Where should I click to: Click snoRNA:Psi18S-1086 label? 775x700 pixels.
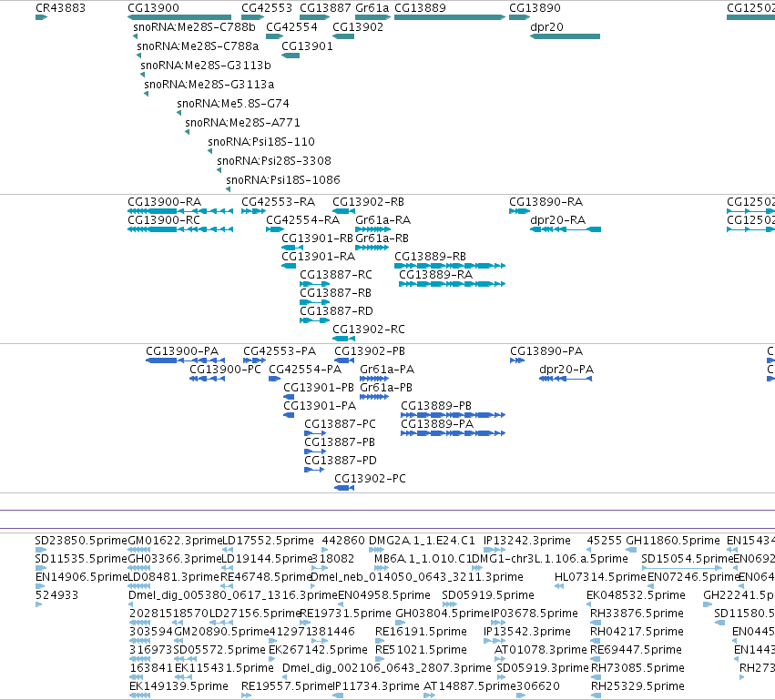[x=283, y=180]
